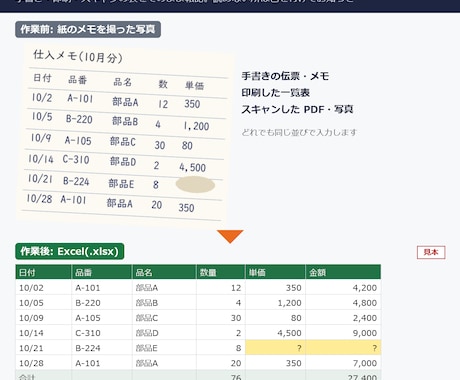Click the handwritten 10/2 date on the memo
Viewport: 460px width, 380px height.
(x=42, y=98)
